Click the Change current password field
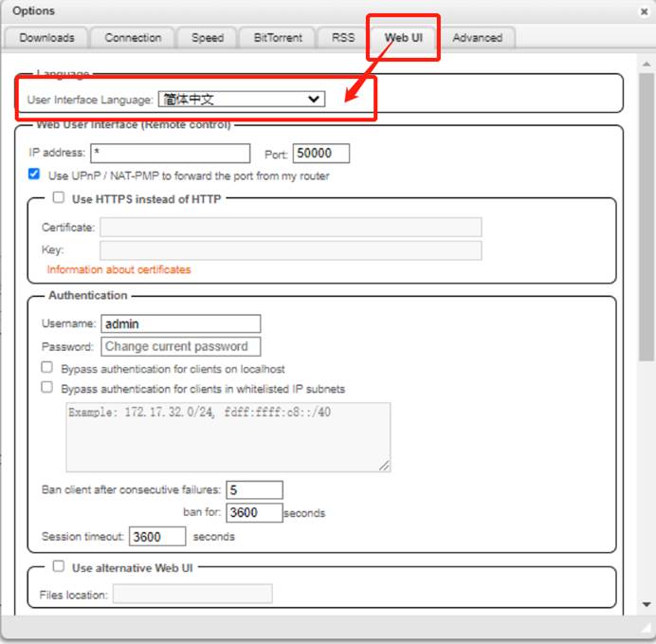656x644 pixels. pyautogui.click(x=180, y=346)
